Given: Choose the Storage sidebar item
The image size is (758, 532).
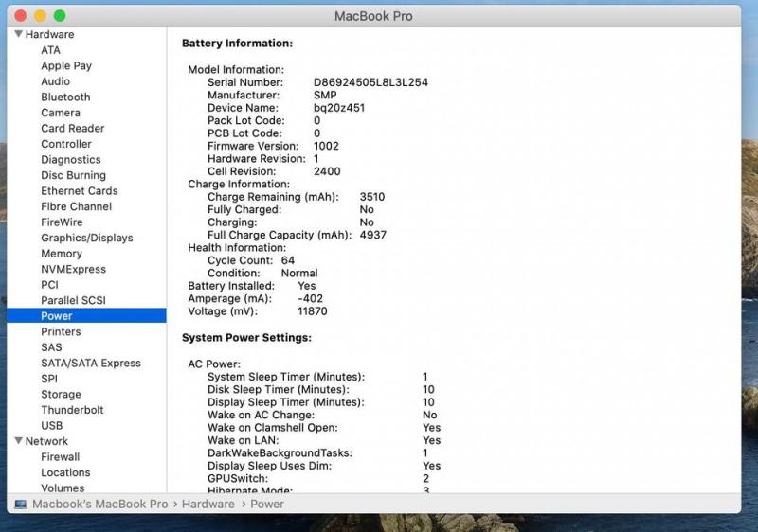Looking at the screenshot, I should pyautogui.click(x=61, y=395).
